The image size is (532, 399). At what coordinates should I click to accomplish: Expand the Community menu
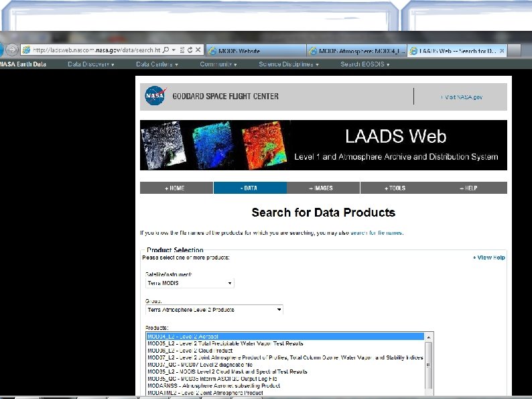click(218, 64)
